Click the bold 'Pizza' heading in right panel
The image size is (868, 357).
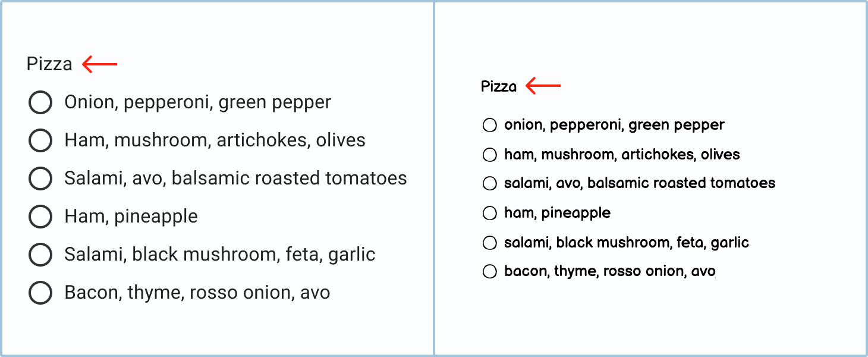[x=499, y=87]
